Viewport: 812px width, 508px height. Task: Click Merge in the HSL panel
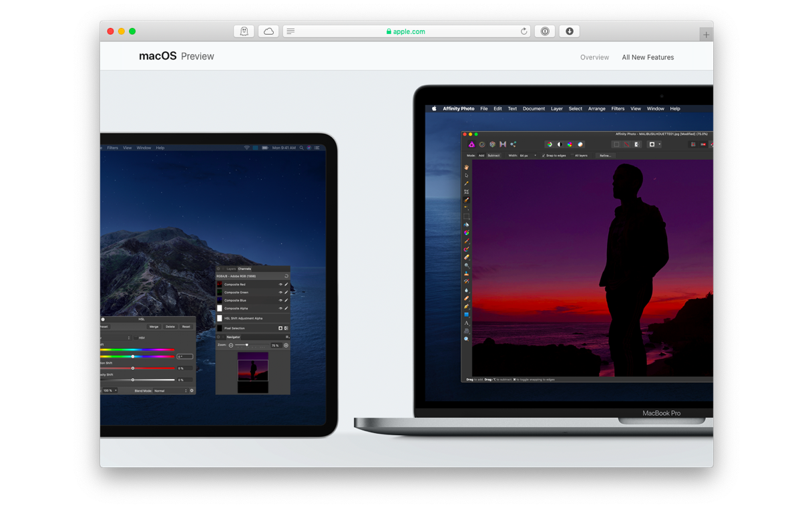click(x=154, y=327)
